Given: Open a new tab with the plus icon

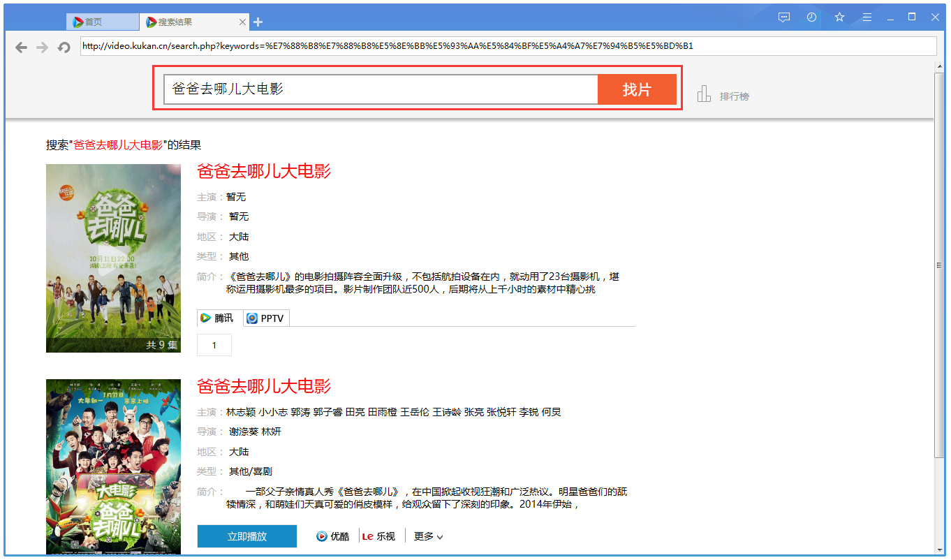Looking at the screenshot, I should point(258,22).
